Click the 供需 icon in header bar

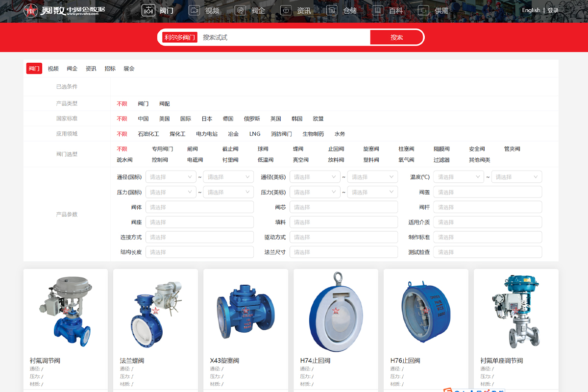pos(423,10)
